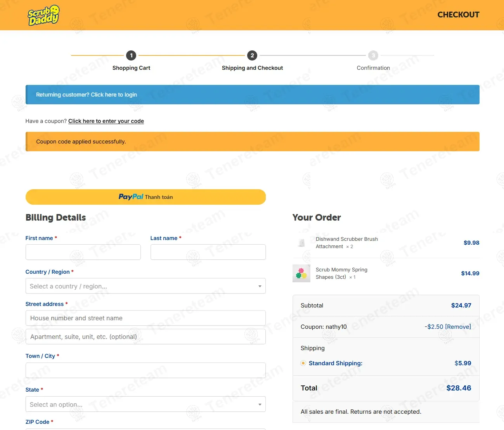The width and height of the screenshot is (504, 430).
Task: Click the $14.99 item price
Action: click(x=470, y=273)
